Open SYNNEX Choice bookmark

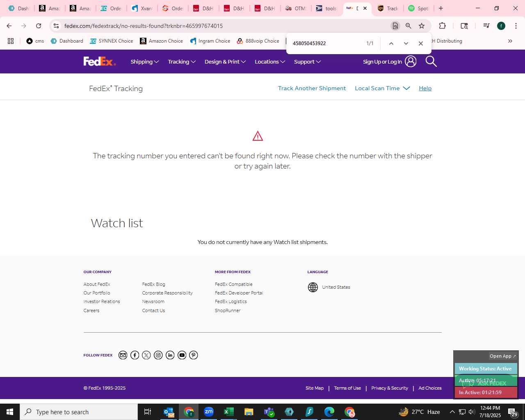coord(112,41)
